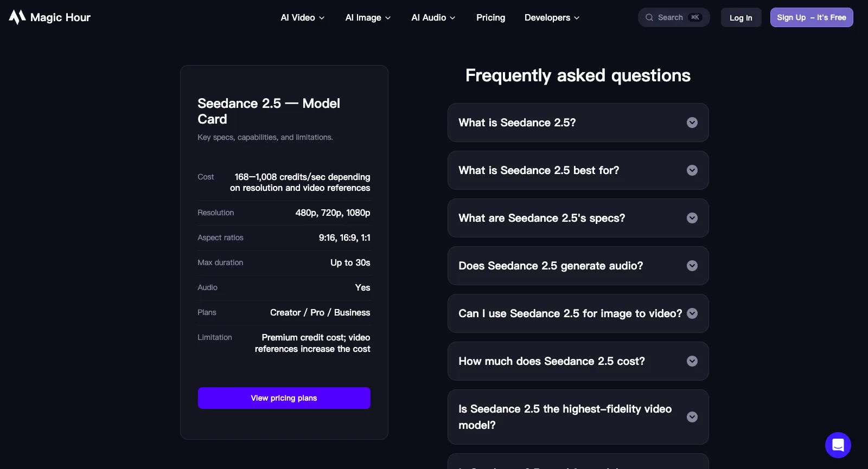This screenshot has width=868, height=469.
Task: Open the chat support bubble icon
Action: 838,445
